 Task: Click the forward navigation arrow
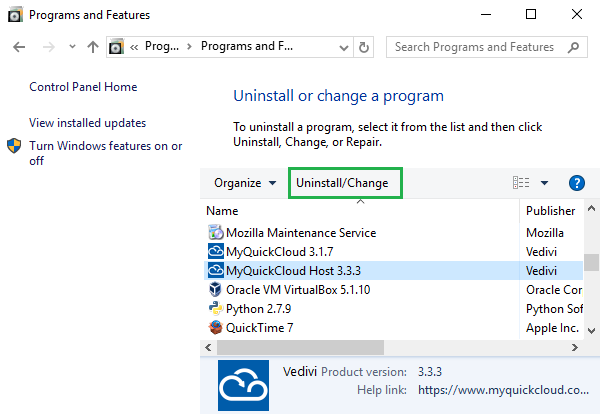[x=49, y=47]
